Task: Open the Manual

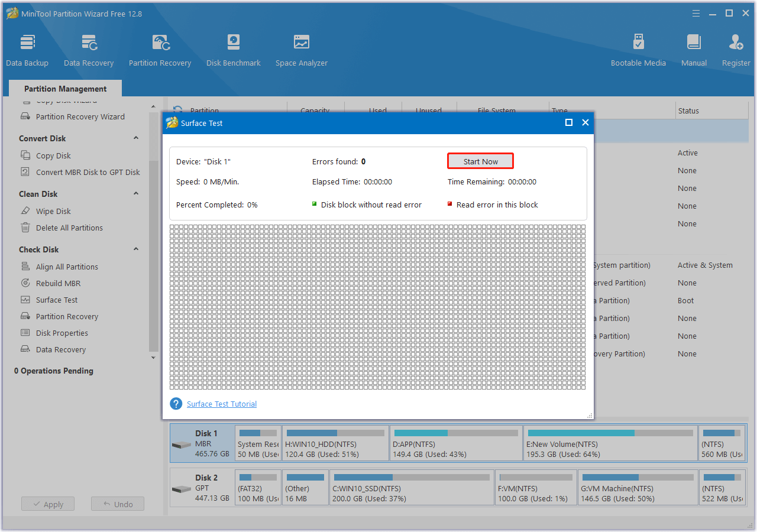Action: (x=694, y=50)
